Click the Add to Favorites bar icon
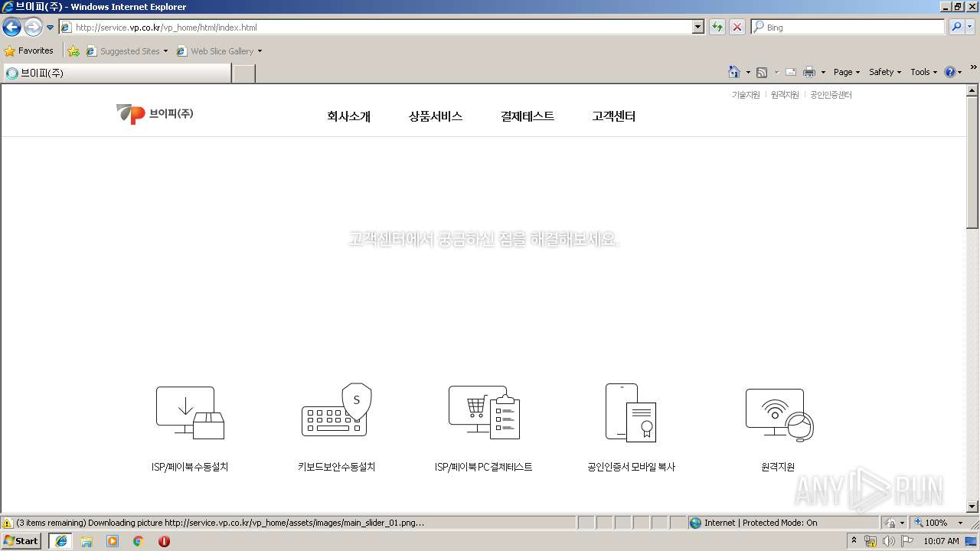 tap(73, 51)
